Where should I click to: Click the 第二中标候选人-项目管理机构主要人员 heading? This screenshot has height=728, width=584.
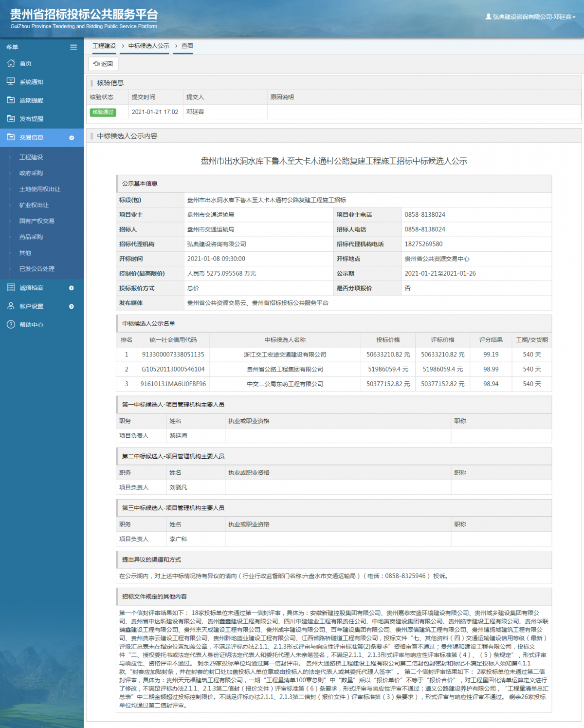[173, 456]
